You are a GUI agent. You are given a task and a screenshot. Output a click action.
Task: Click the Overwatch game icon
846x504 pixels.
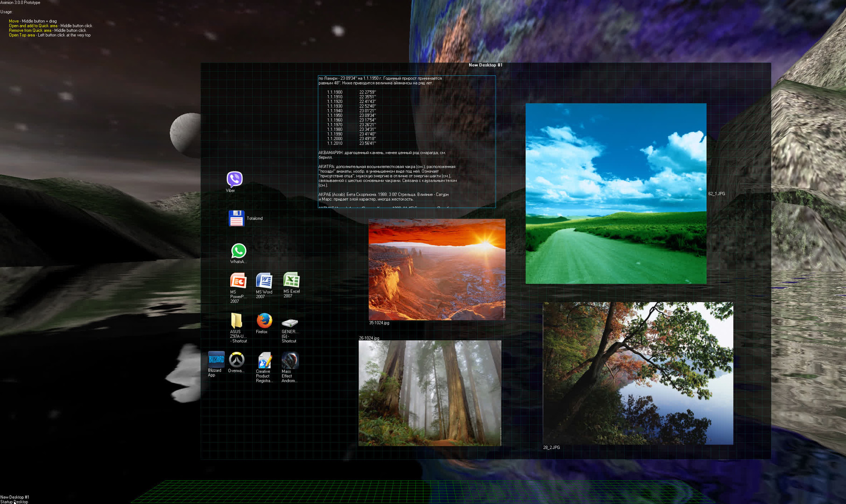click(237, 360)
